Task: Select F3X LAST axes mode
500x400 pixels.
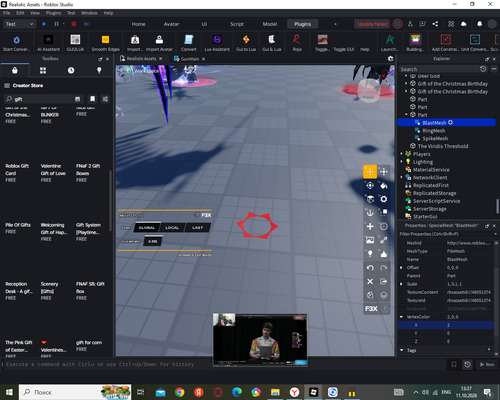Action: pos(197,228)
